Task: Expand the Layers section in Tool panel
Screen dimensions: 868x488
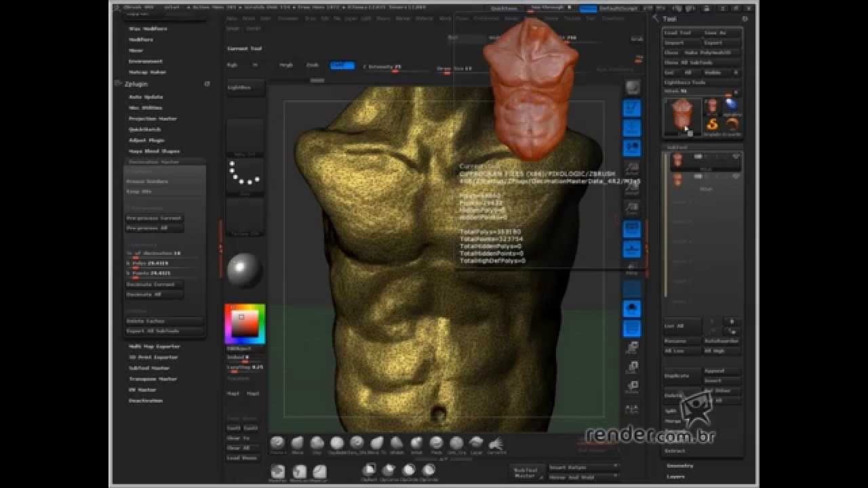Action: 675,476
